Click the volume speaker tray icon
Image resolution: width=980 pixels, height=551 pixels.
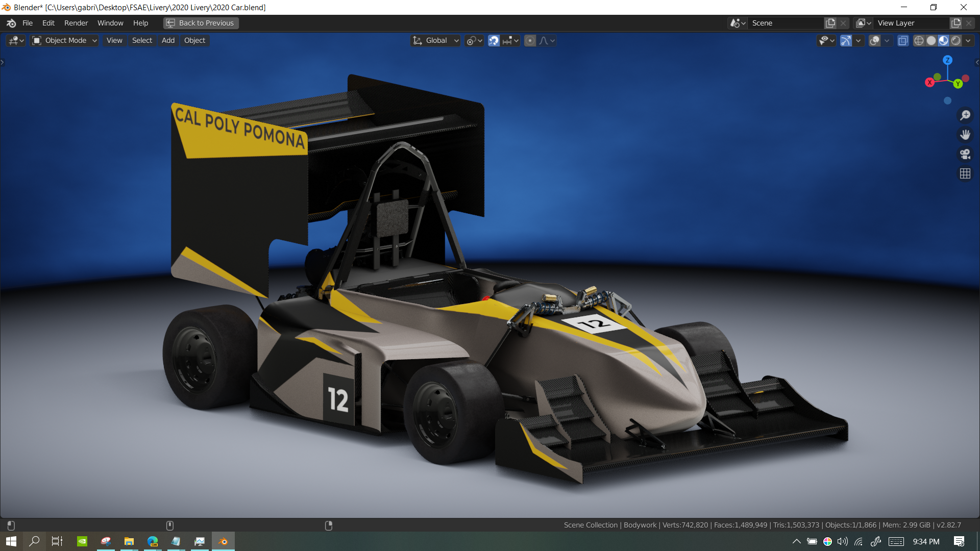843,541
